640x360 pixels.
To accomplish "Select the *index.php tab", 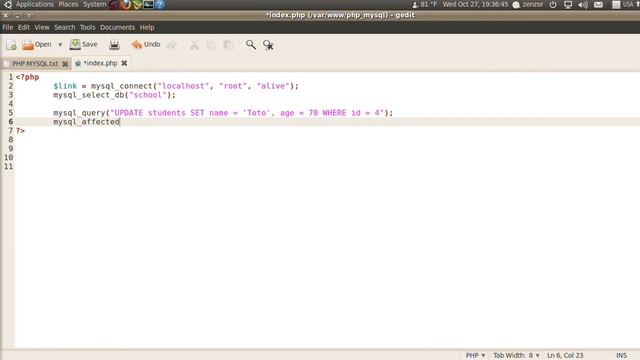I will click(100, 63).
